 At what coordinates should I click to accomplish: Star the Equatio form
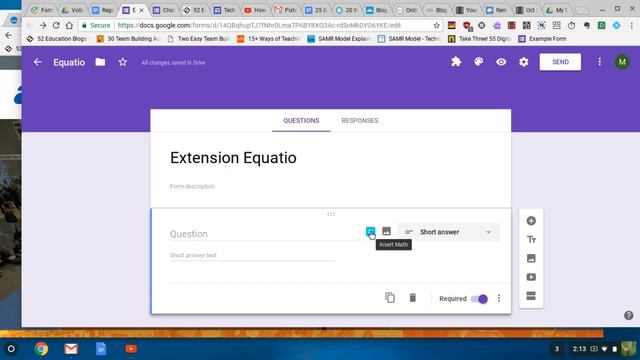pos(122,62)
